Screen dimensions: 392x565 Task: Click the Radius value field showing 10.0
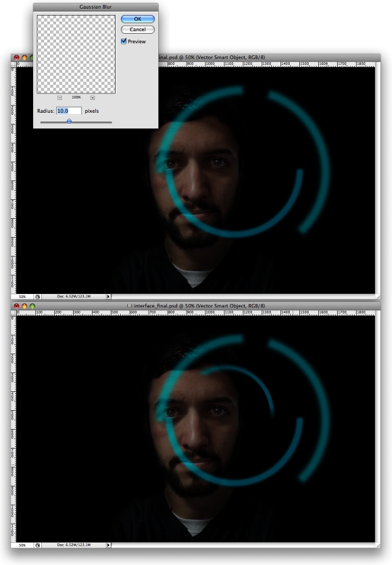pyautogui.click(x=69, y=111)
